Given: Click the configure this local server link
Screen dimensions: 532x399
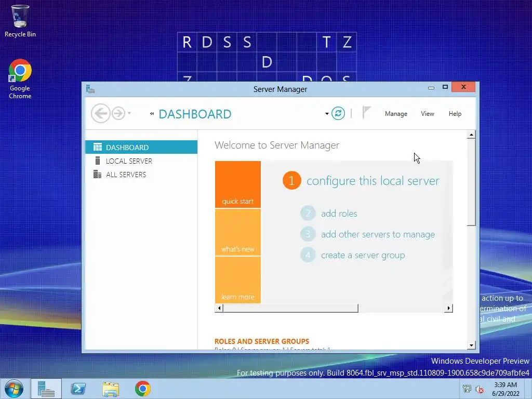Looking at the screenshot, I should point(373,181).
